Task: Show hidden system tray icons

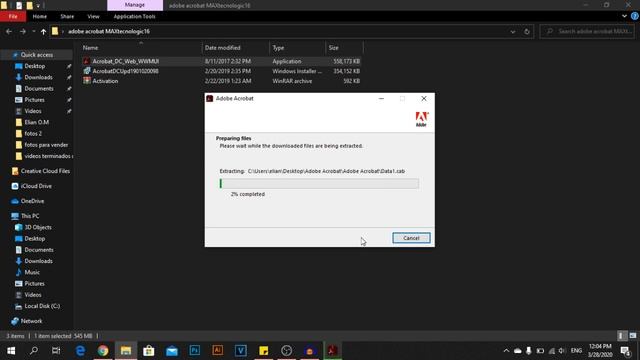Action: click(x=506, y=351)
